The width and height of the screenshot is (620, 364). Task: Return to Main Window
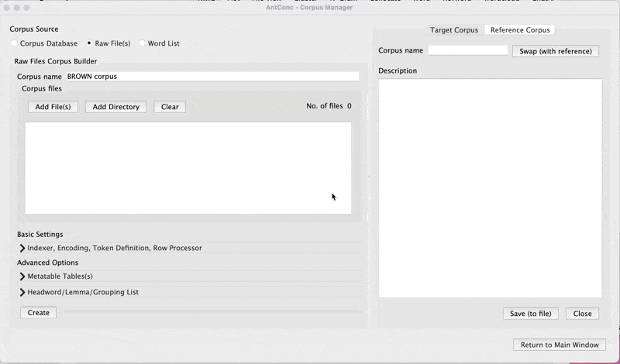click(x=559, y=345)
